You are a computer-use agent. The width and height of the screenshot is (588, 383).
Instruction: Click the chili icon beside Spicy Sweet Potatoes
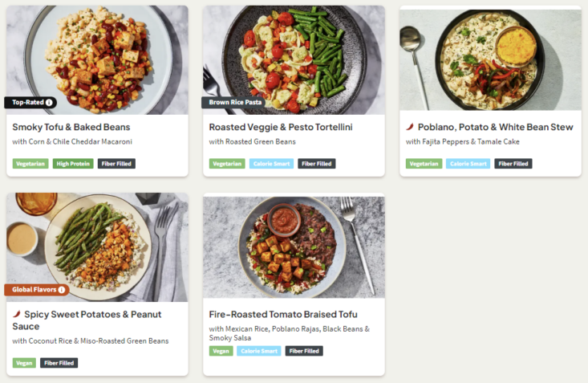pos(17,314)
